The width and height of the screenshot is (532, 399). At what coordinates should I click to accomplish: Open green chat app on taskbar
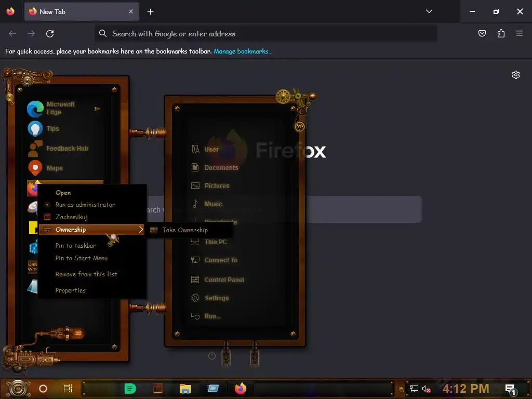(x=130, y=389)
